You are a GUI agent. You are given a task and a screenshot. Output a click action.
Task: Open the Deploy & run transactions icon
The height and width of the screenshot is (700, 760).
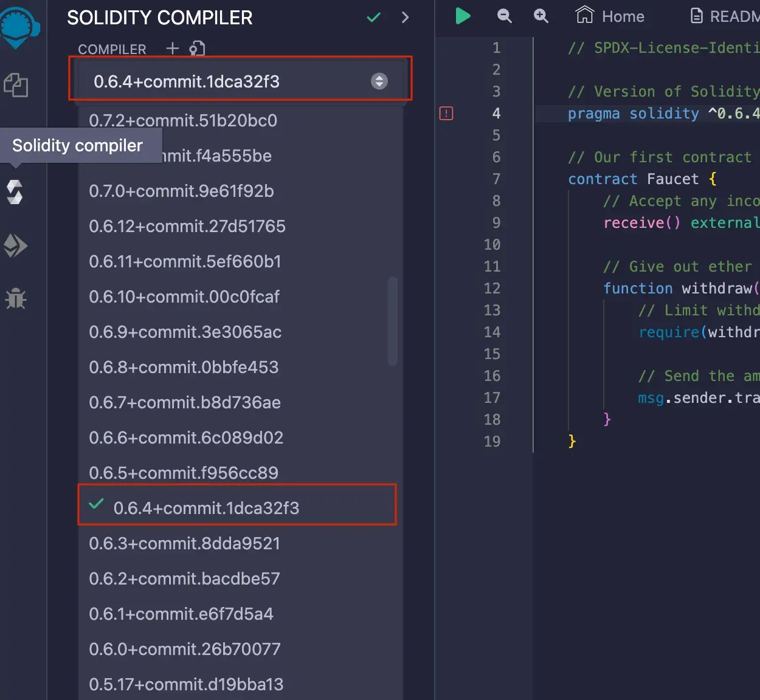pos(16,245)
